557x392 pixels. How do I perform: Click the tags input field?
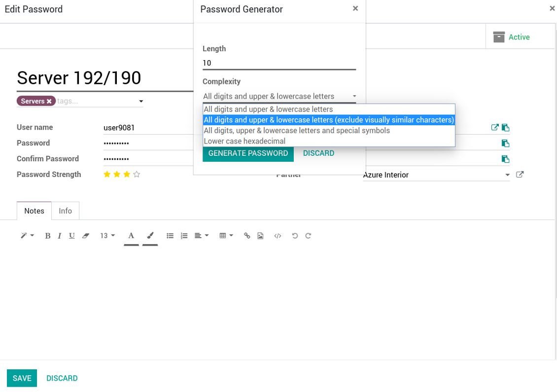[x=97, y=101]
